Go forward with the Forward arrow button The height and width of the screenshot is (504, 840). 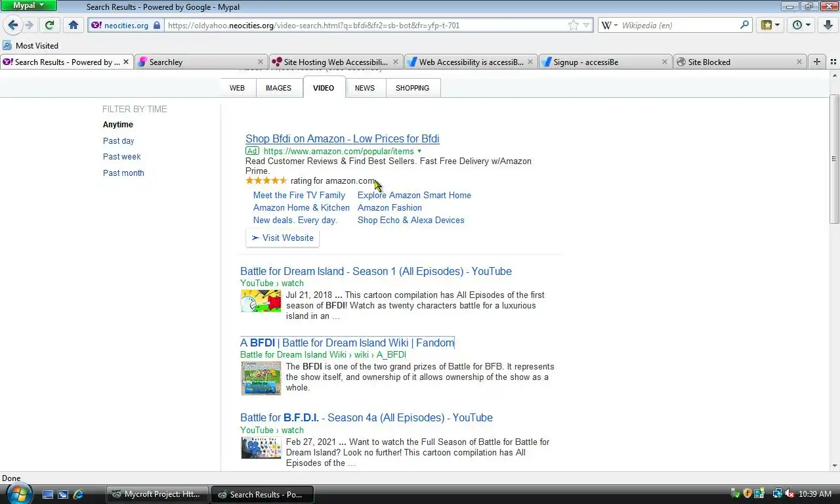coord(29,25)
